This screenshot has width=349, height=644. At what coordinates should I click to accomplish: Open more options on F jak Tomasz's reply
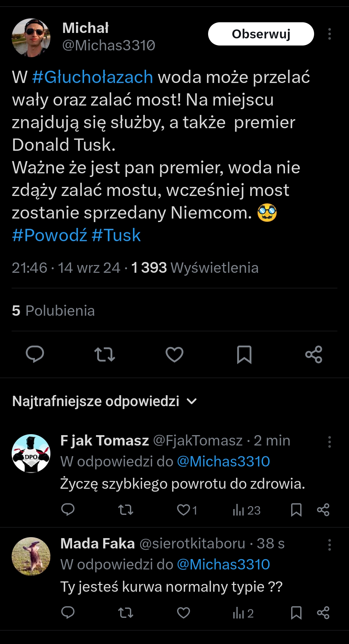coord(329,442)
